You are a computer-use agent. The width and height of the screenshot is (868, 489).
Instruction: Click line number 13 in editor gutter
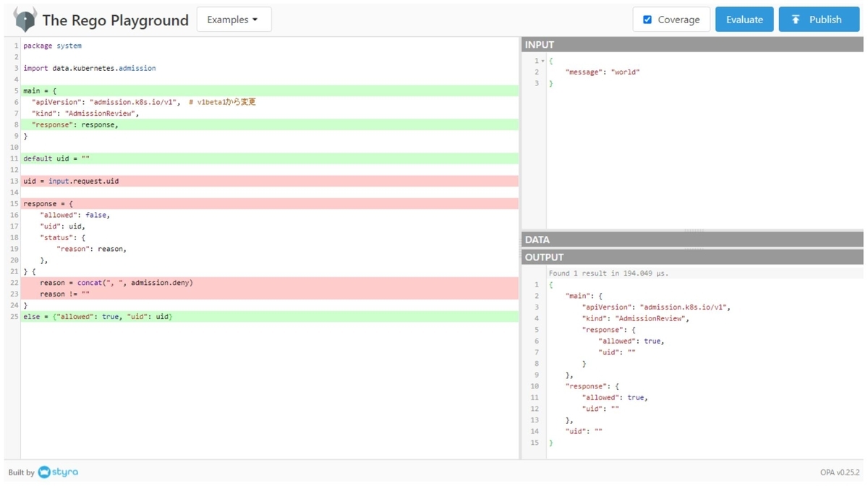pos(14,181)
